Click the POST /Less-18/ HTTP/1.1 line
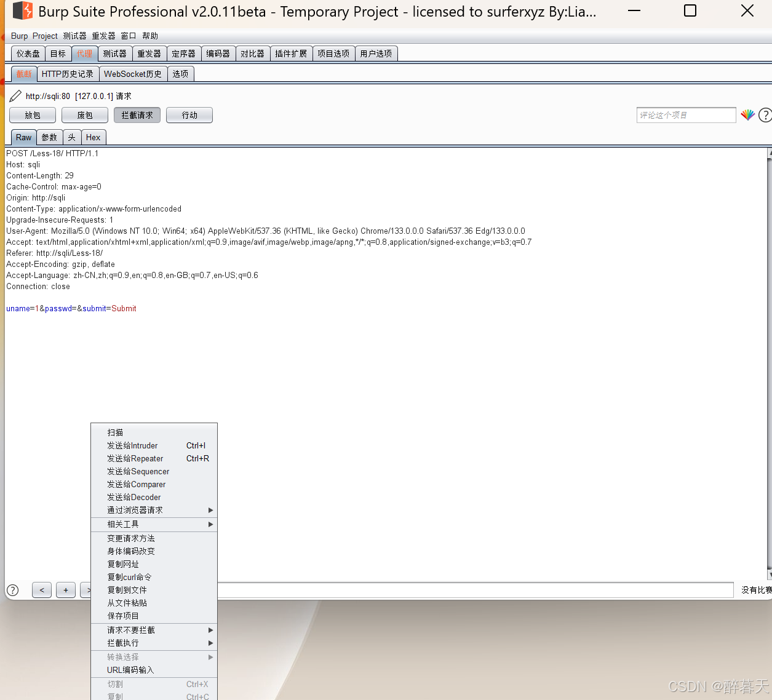772x700 pixels. pos(52,154)
